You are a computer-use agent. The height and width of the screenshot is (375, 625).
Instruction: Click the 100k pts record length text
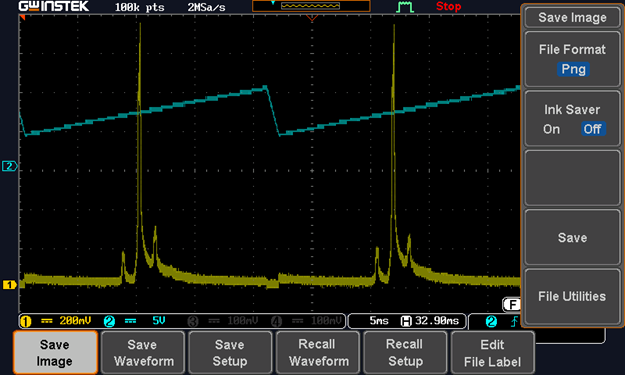coord(140,7)
